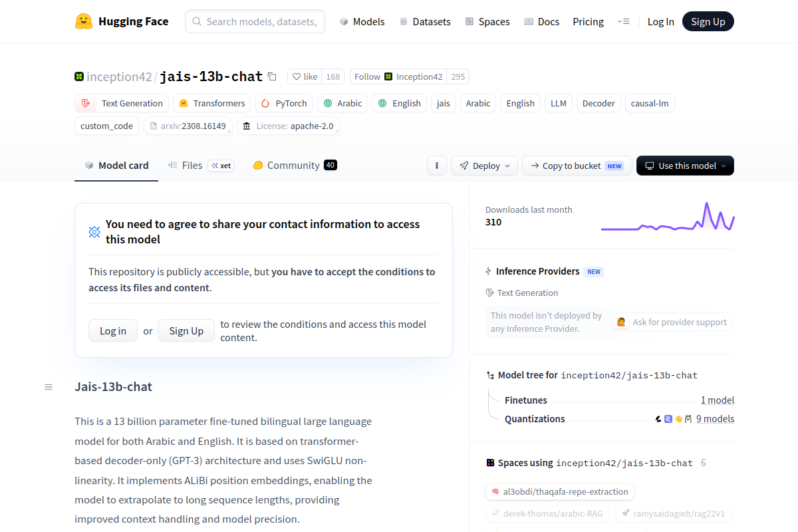798x532 pixels.
Task: Select the Transformers library tag
Action: click(x=212, y=103)
